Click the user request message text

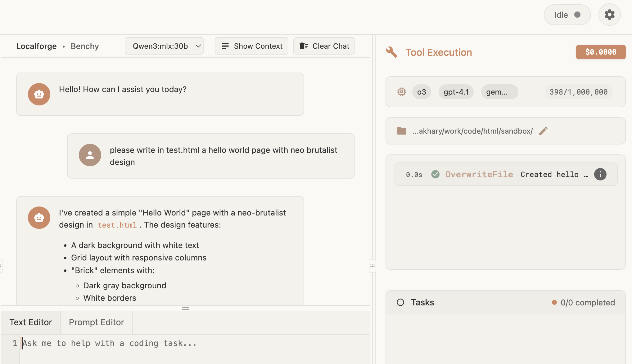pyautogui.click(x=223, y=156)
